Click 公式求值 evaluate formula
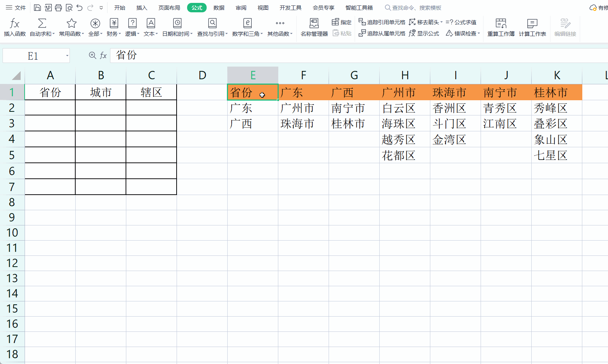 461,22
